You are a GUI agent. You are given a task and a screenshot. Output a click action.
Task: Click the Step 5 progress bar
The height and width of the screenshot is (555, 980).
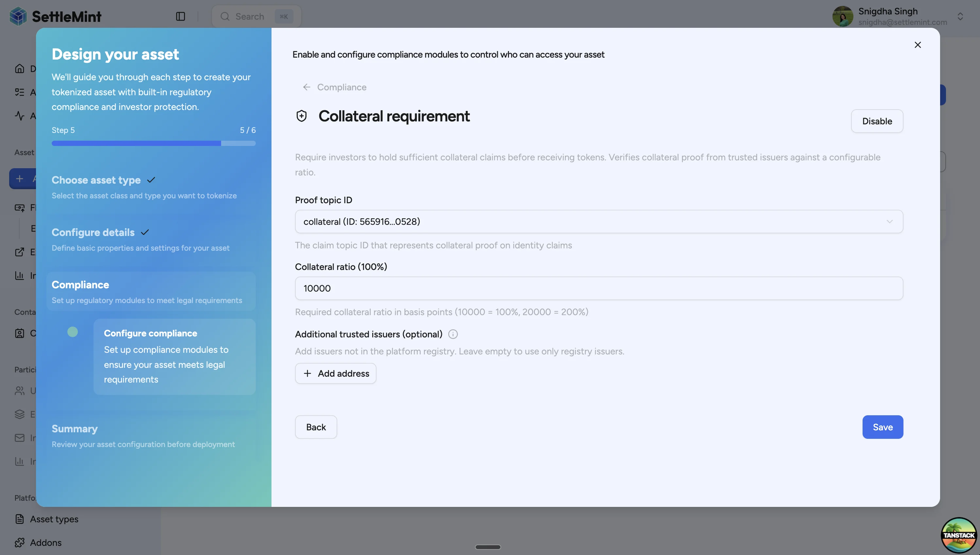(x=153, y=143)
